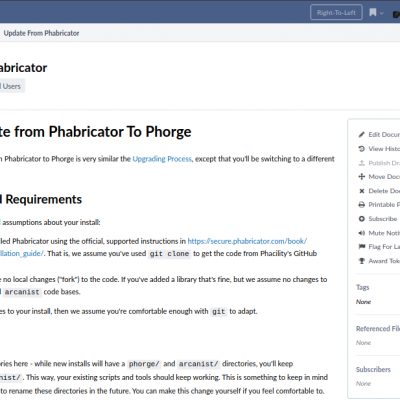Click the 'arcanist' code snippet
The width and height of the screenshot is (400, 400).
22,292
